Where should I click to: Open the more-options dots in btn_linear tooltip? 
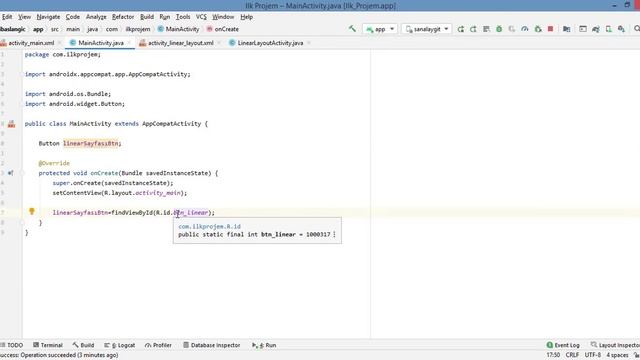(x=334, y=234)
